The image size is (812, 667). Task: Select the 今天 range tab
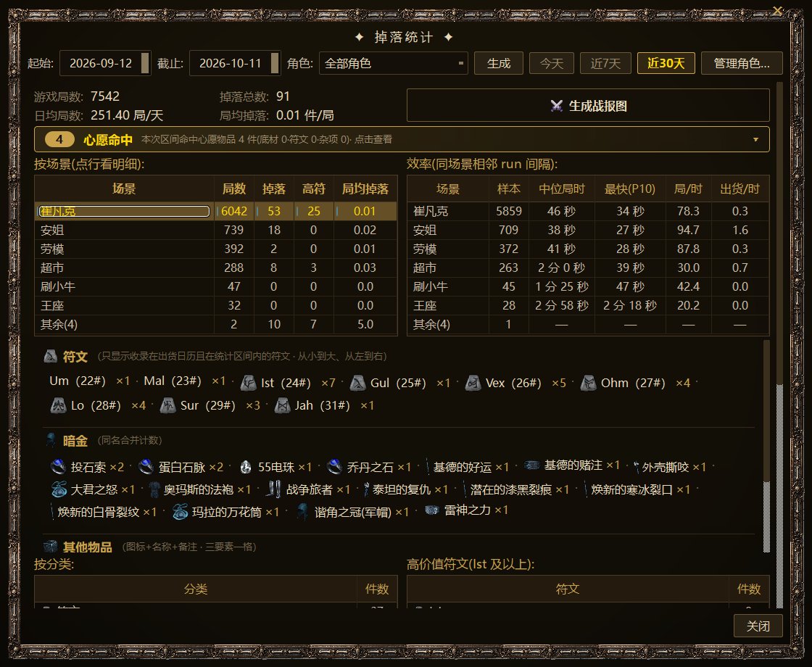tap(552, 63)
